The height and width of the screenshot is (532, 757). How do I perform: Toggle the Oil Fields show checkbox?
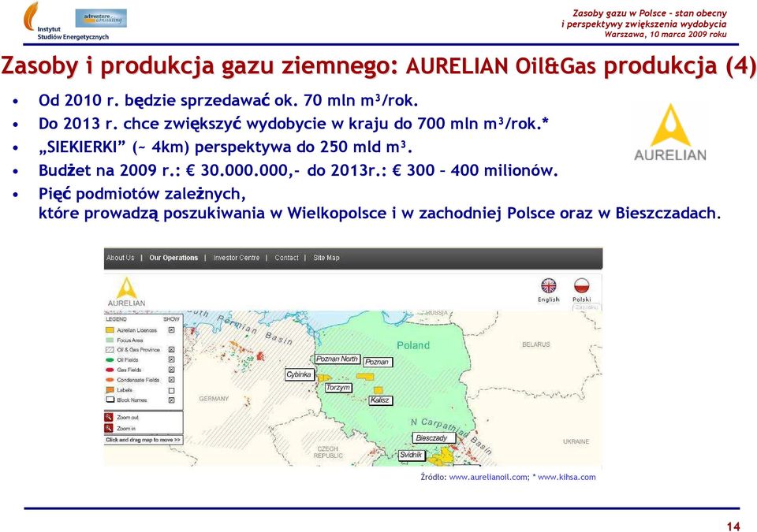point(171,359)
